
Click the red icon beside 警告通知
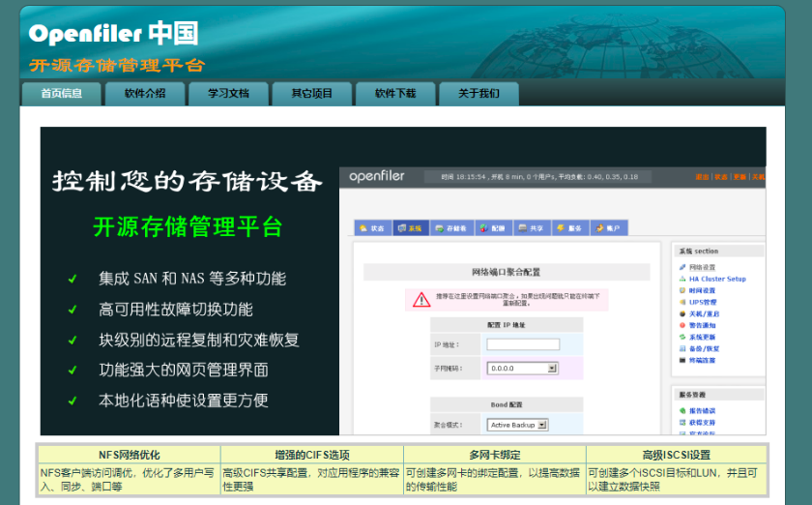point(682,326)
